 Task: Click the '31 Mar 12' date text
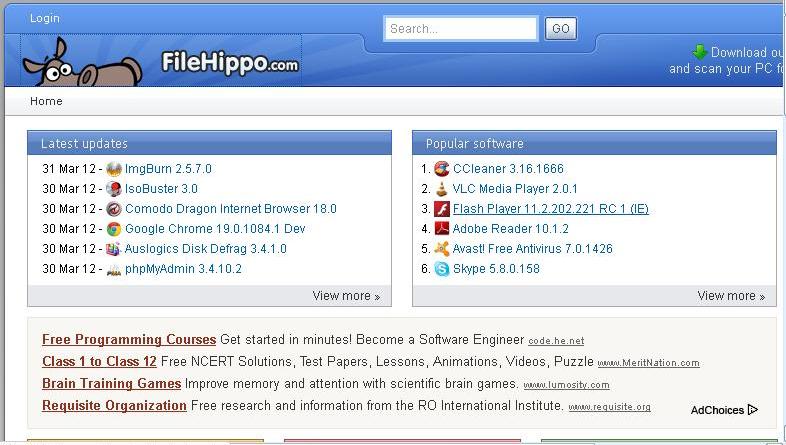69,169
